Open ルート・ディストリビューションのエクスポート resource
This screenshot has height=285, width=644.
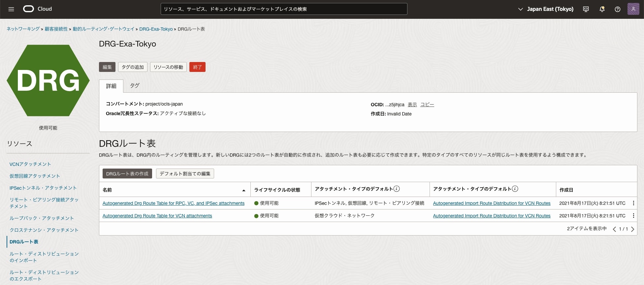click(x=44, y=275)
